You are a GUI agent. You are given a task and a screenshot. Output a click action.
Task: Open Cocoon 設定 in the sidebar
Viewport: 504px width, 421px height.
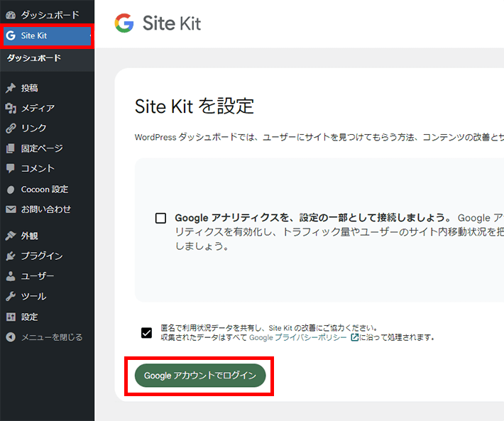44,190
